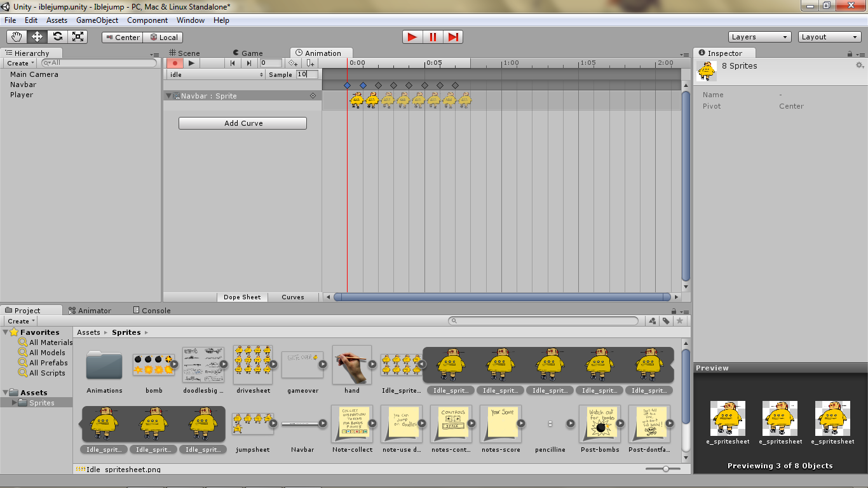
Task: Click the Add Keyframe icon in Animation panel
Action: [x=292, y=63]
